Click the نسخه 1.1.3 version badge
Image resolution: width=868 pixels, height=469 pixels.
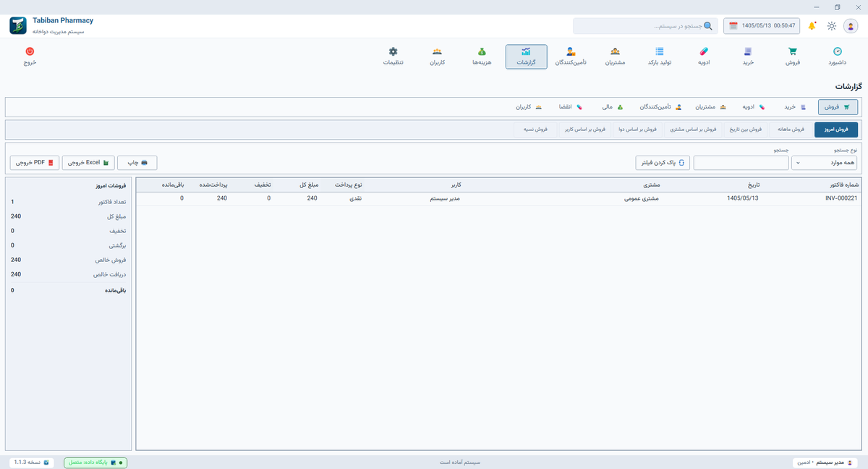(31, 462)
